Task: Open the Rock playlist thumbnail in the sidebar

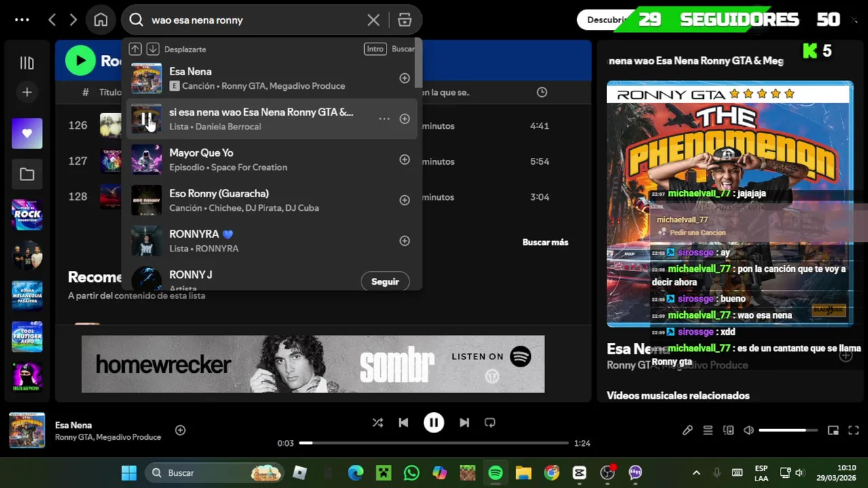Action: pos(27,215)
